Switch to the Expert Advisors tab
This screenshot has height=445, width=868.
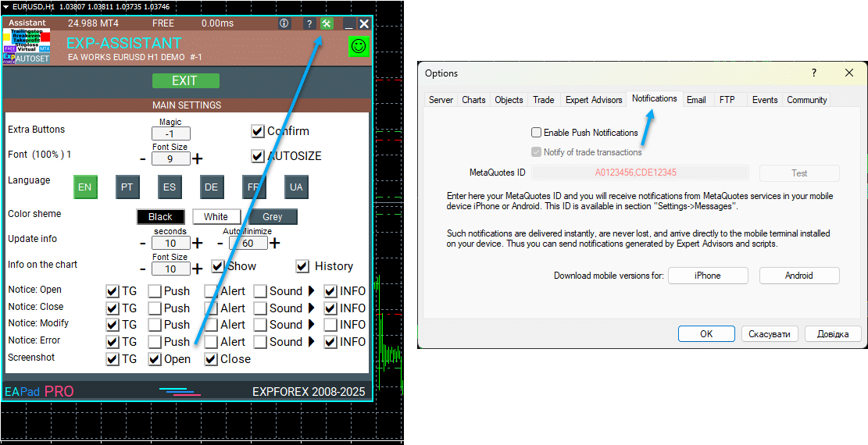(x=594, y=100)
